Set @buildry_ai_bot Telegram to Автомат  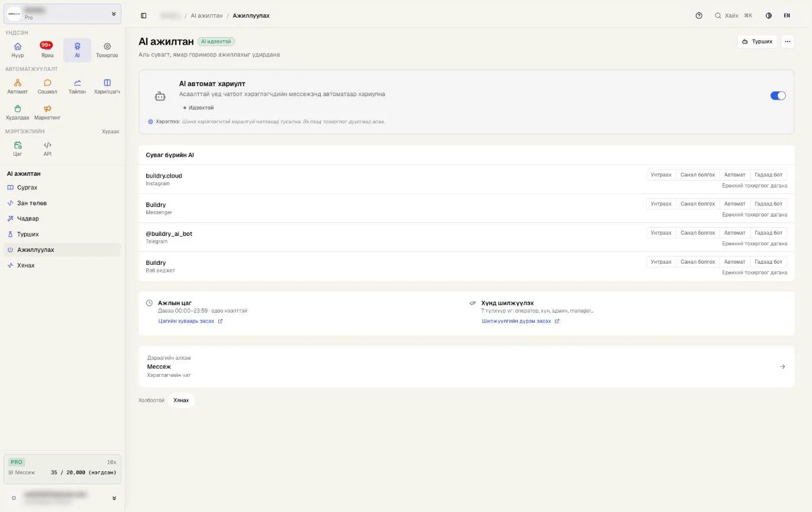point(735,232)
